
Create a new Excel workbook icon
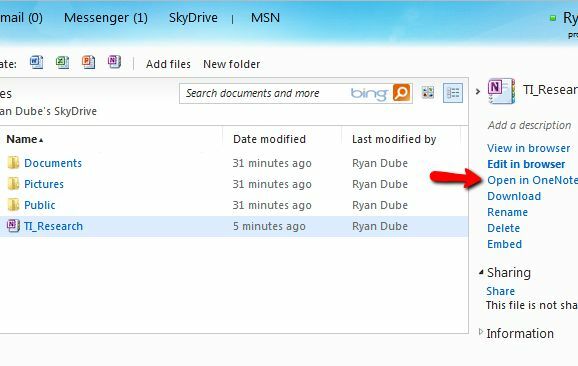[x=62, y=62]
